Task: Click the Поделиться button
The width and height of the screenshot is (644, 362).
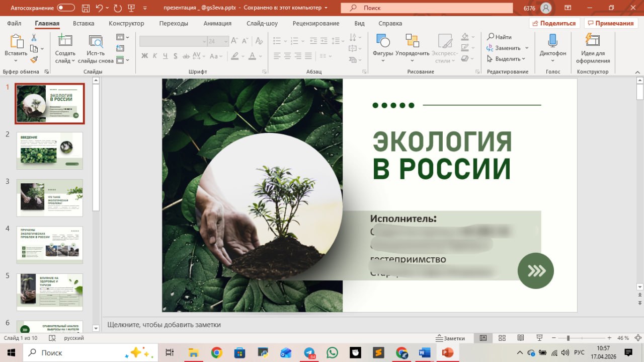Action: coord(554,23)
